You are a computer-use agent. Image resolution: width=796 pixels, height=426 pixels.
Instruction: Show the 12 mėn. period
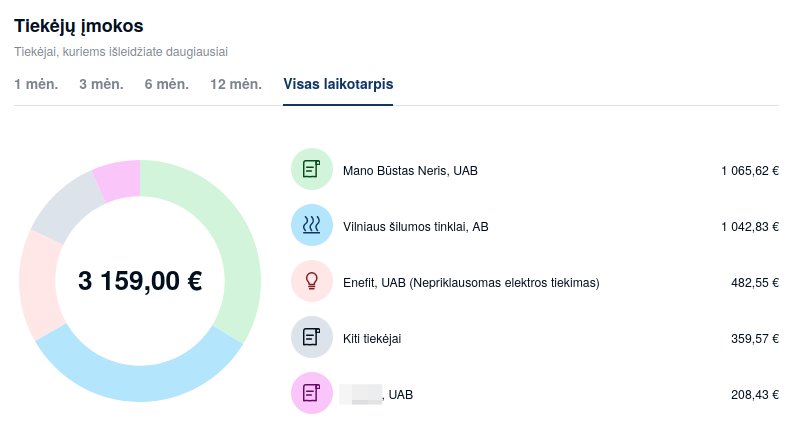(x=236, y=84)
